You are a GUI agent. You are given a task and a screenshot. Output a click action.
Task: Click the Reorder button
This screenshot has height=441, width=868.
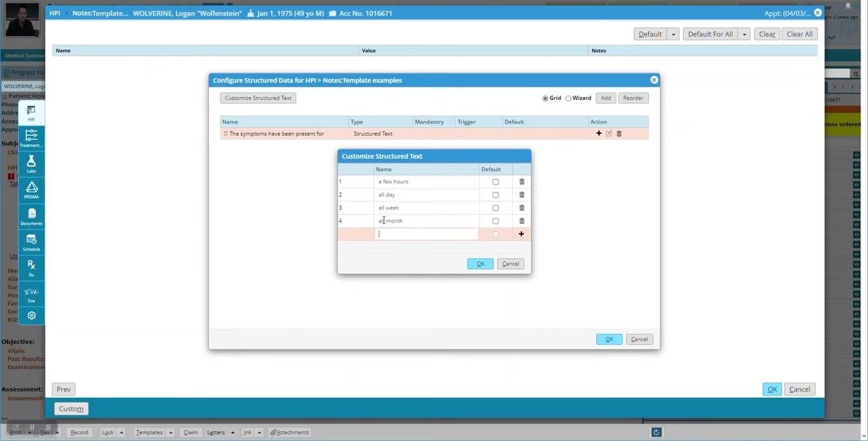point(633,98)
